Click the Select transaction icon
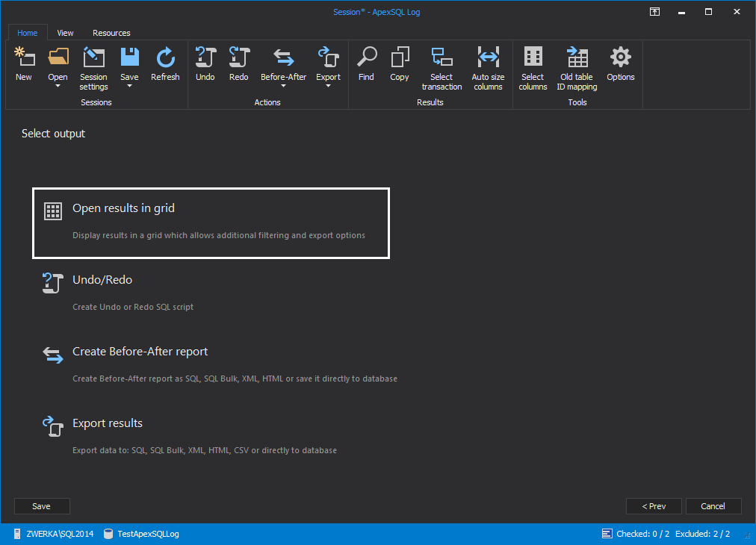The width and height of the screenshot is (756, 545). (441, 58)
